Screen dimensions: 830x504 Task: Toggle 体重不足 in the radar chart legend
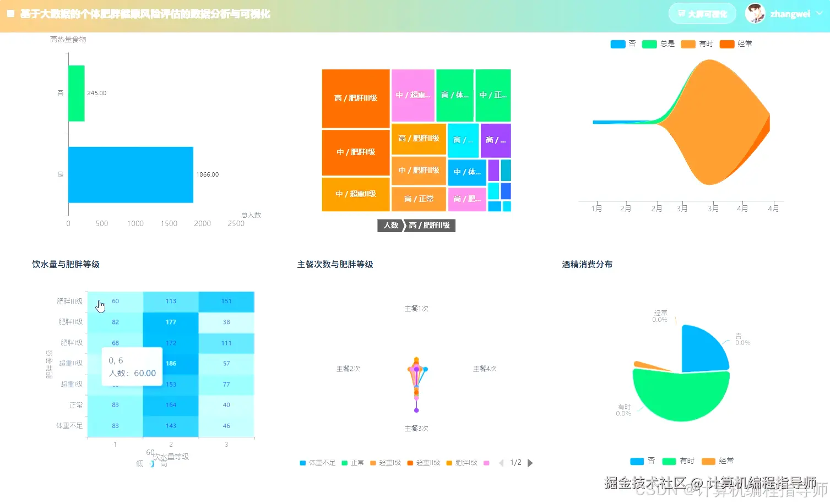[x=318, y=463]
